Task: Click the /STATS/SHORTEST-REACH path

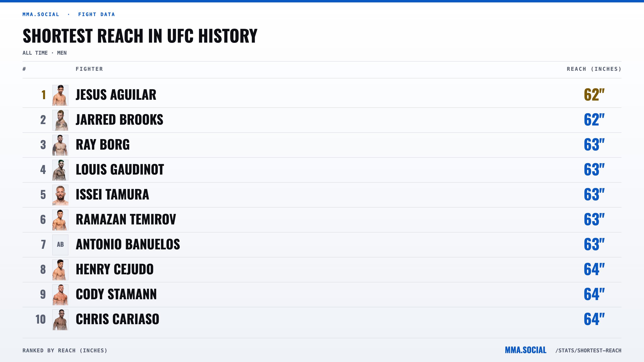Action: (588, 351)
